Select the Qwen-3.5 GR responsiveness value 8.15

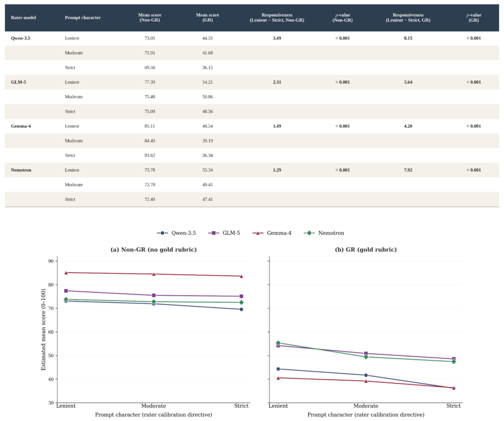(x=408, y=38)
